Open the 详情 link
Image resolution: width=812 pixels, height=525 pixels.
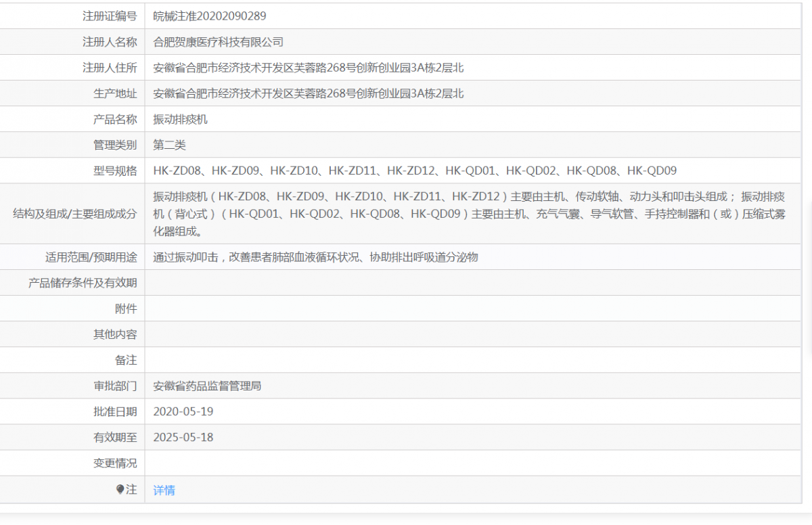(164, 490)
